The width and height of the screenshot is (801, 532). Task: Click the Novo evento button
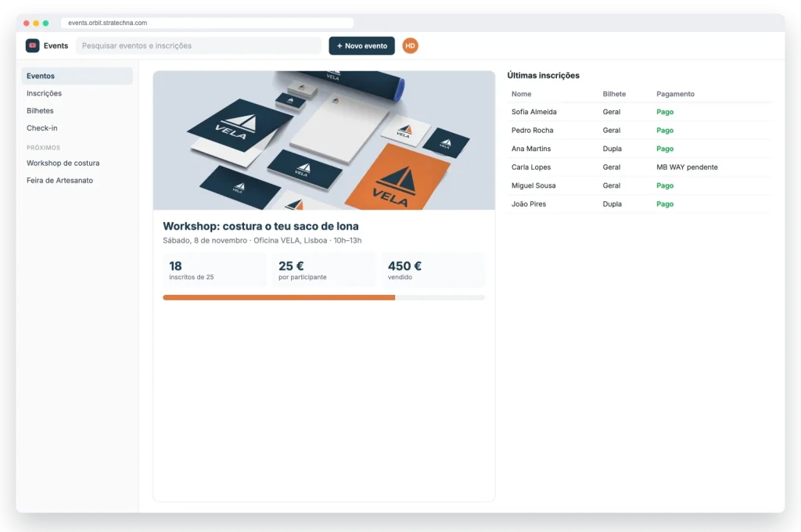tap(361, 45)
